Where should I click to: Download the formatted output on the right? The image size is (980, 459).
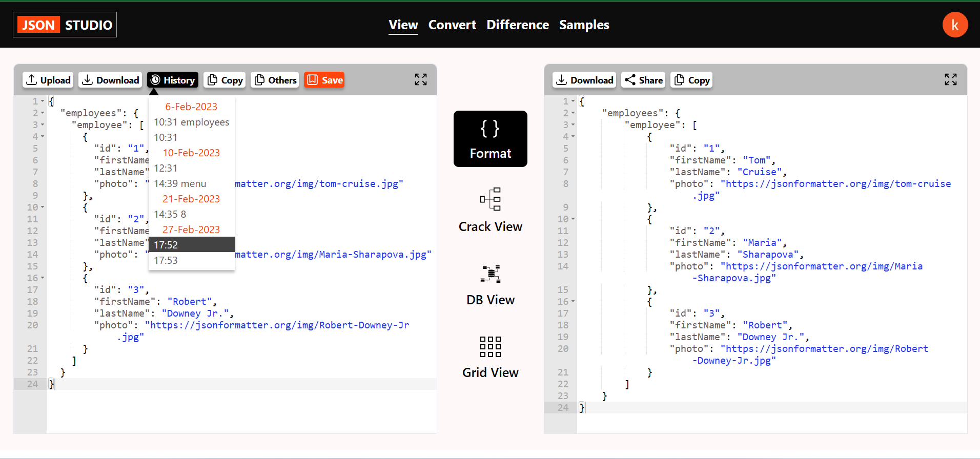pos(584,80)
